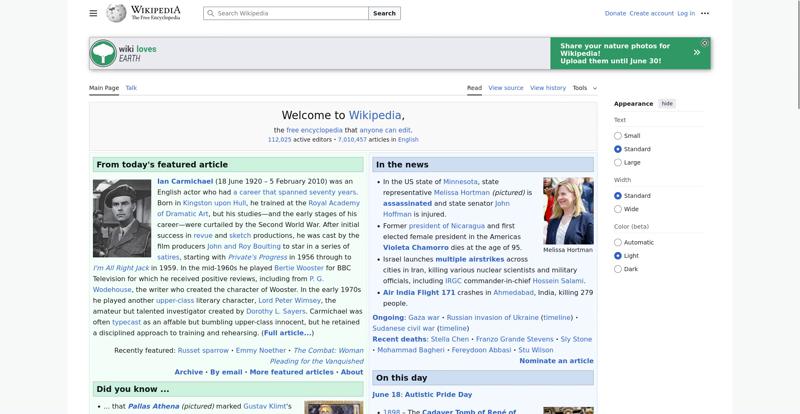The image size is (800, 414).
Task: Open Melissa Hortman photo thumbnail
Action: coord(568,211)
